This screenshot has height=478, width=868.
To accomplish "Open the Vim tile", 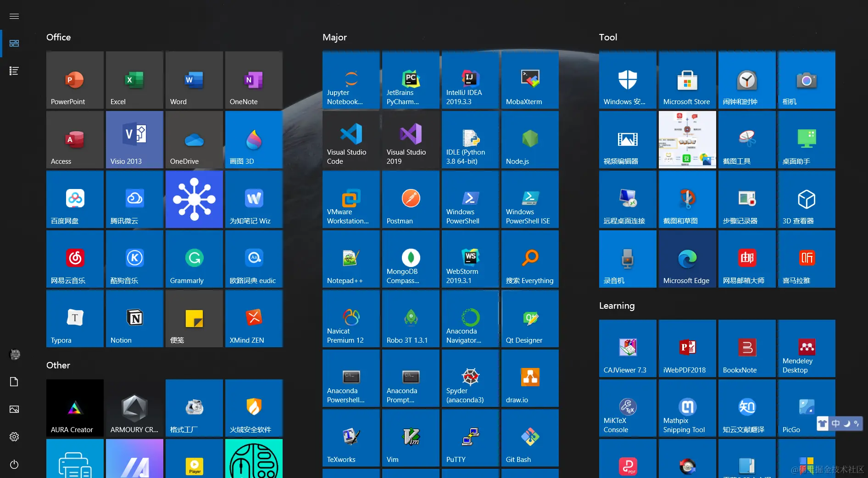I will tap(411, 438).
